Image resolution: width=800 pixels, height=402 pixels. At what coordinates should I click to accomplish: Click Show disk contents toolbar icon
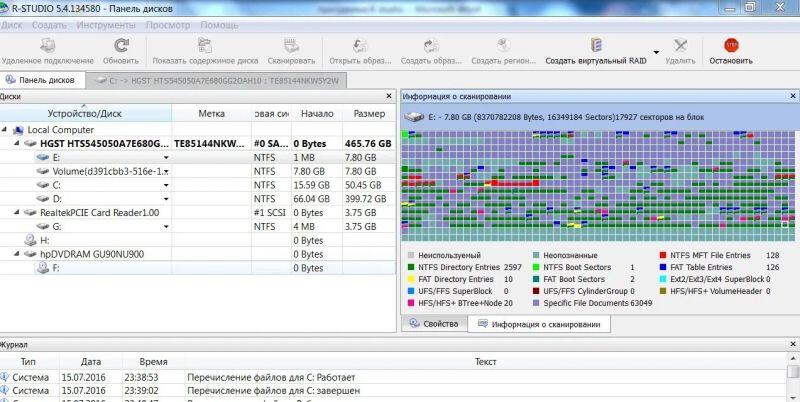[204, 46]
